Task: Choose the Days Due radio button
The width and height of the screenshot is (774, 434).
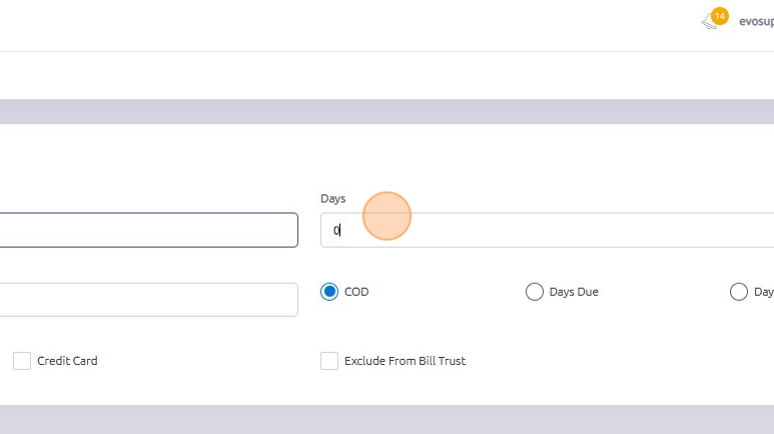Action: (535, 292)
